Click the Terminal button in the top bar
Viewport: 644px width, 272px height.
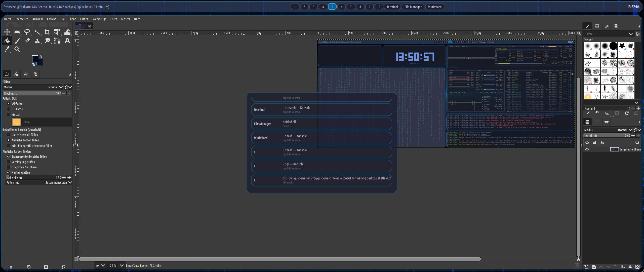(392, 7)
